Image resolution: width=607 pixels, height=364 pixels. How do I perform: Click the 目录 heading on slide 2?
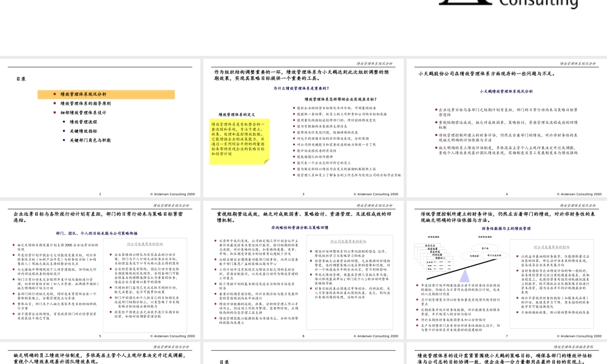click(x=21, y=79)
